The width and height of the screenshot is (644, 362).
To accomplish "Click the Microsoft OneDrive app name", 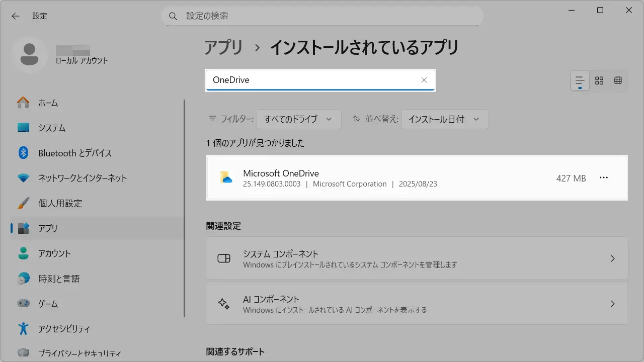I will (281, 173).
